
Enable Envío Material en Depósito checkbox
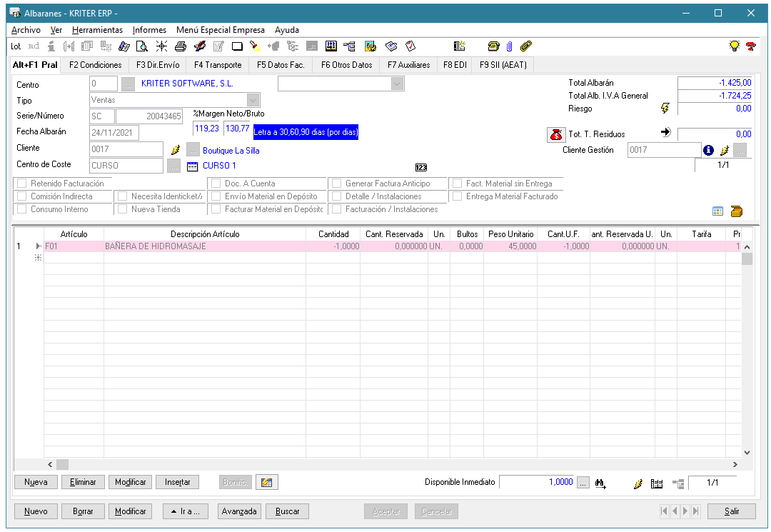tap(216, 196)
